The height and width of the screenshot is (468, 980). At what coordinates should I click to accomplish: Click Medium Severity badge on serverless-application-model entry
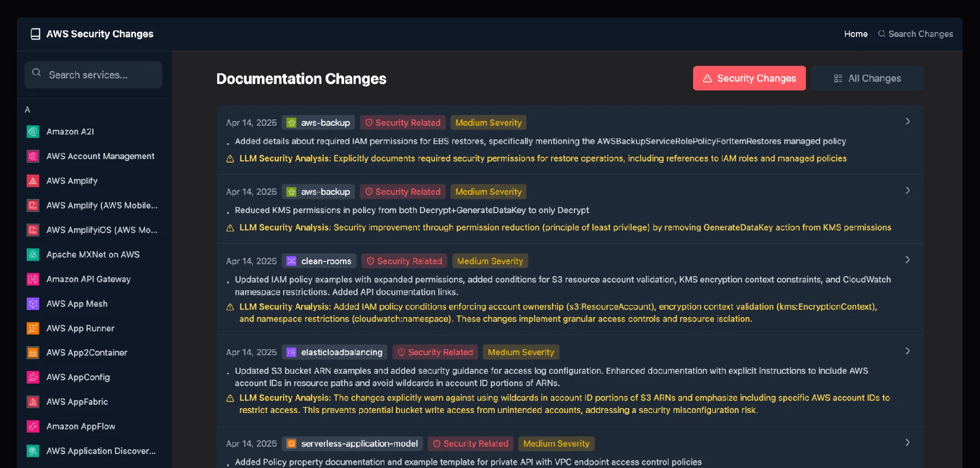tap(556, 443)
